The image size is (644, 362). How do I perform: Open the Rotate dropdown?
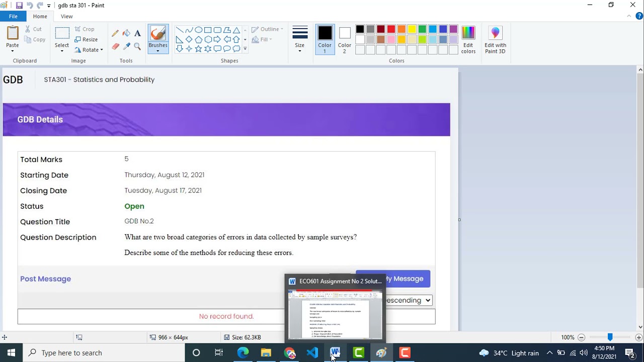click(89, 50)
